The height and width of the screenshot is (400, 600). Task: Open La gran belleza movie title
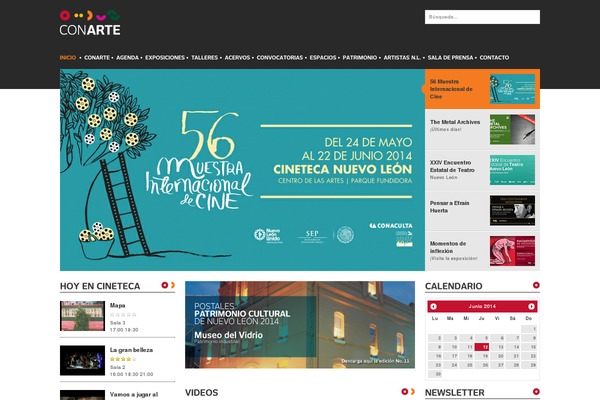[x=131, y=350]
